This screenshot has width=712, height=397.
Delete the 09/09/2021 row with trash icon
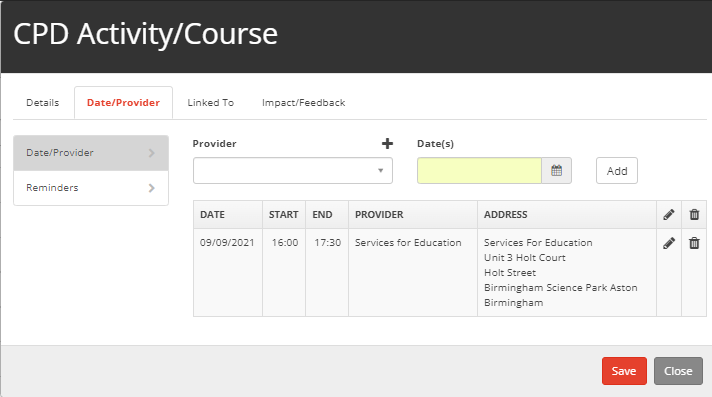click(694, 243)
